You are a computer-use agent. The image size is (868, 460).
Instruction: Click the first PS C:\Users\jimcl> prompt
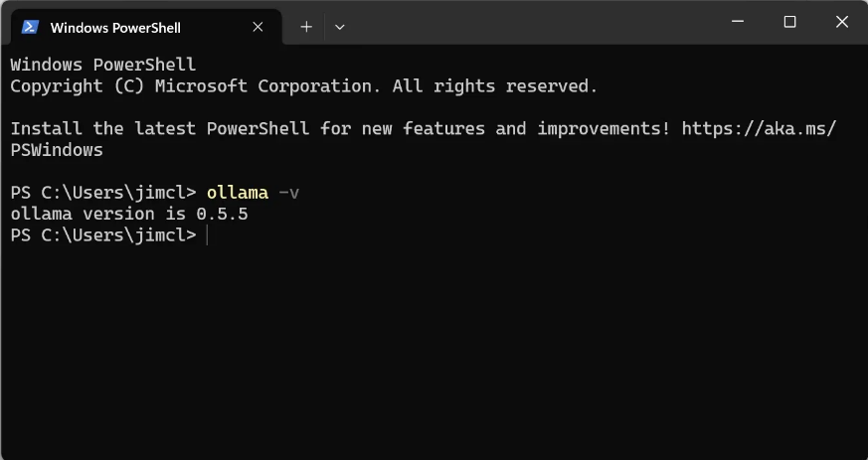pos(103,193)
